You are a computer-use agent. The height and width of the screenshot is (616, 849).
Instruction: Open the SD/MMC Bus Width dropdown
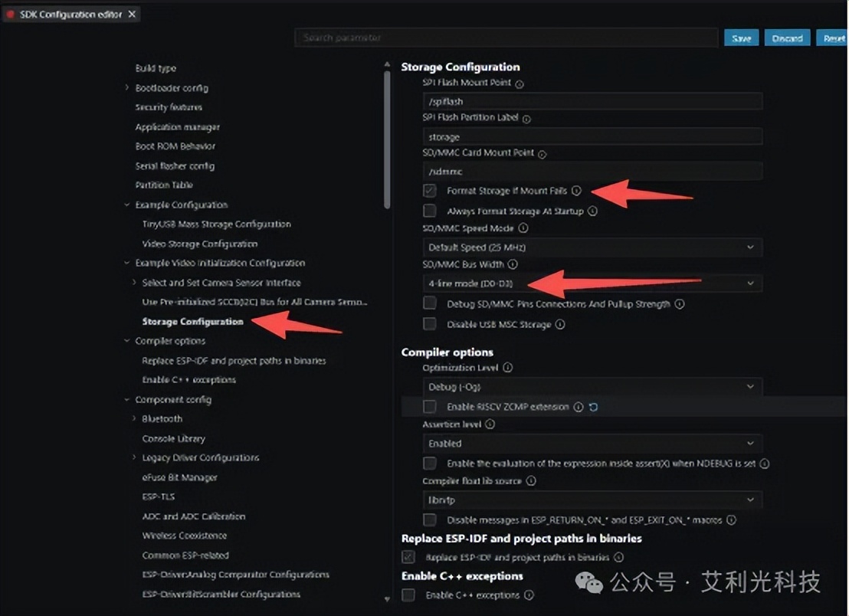point(592,283)
